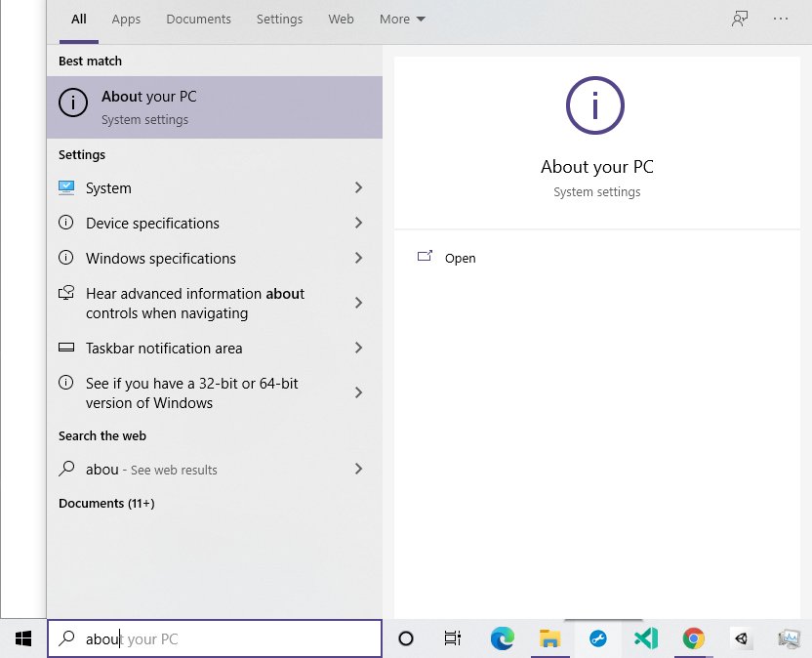This screenshot has height=658, width=812.
Task: Expand the More filter dropdown
Action: (x=402, y=20)
